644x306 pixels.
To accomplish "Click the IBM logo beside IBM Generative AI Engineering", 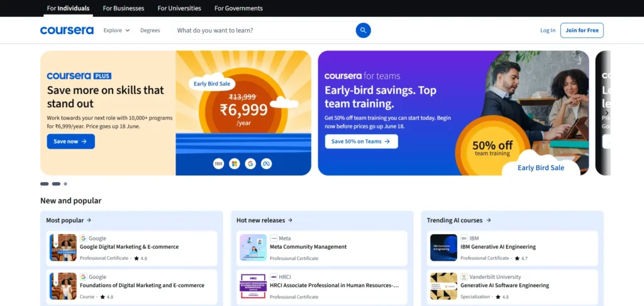I will [x=464, y=238].
